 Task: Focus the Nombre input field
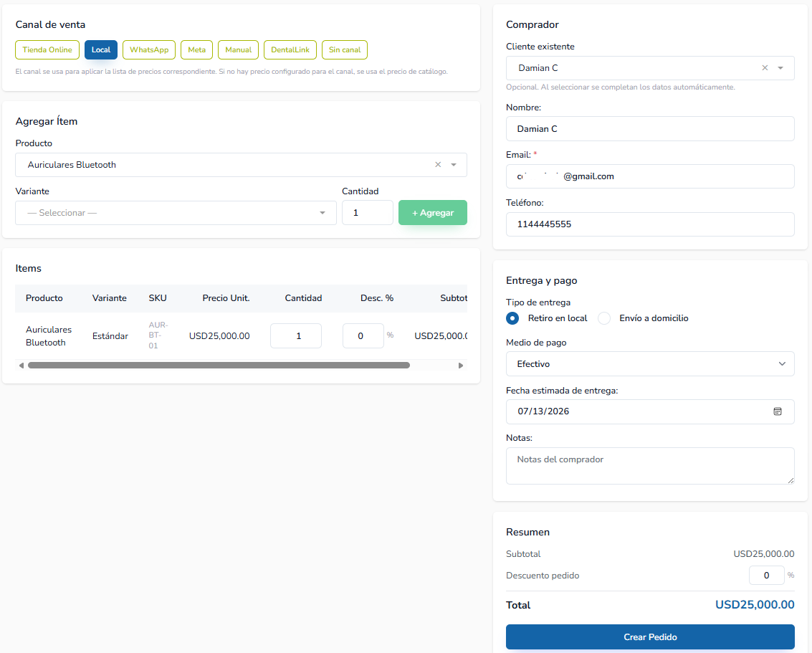[650, 129]
